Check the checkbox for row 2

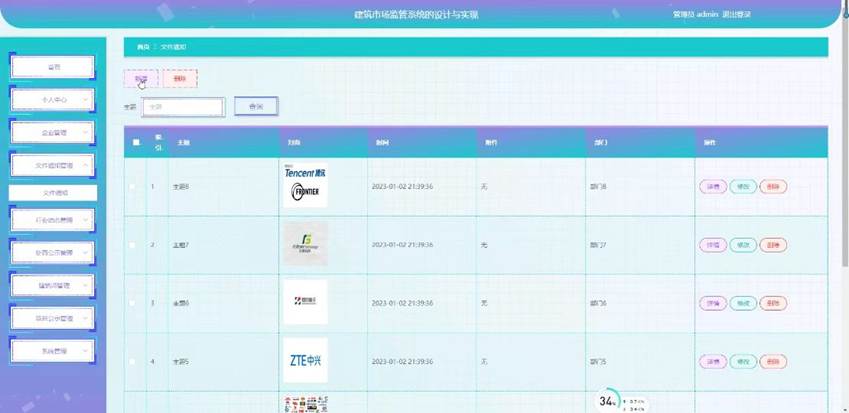132,245
